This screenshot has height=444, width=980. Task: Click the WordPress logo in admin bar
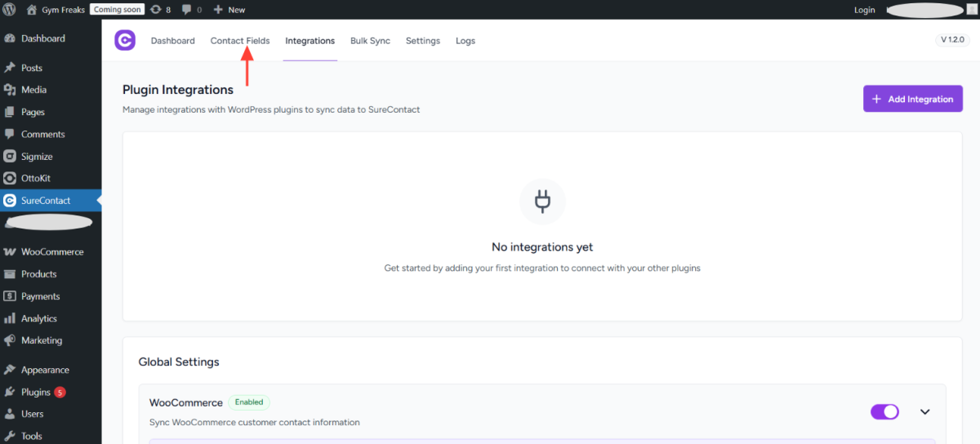(x=10, y=10)
